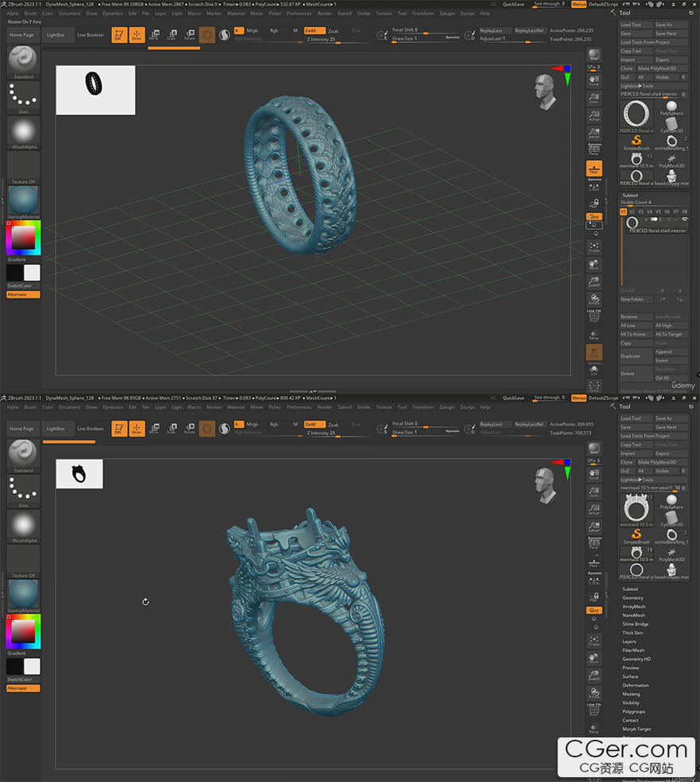The height and width of the screenshot is (782, 700).
Task: Expand the NanoMesh section in bottom window
Action: (x=634, y=616)
